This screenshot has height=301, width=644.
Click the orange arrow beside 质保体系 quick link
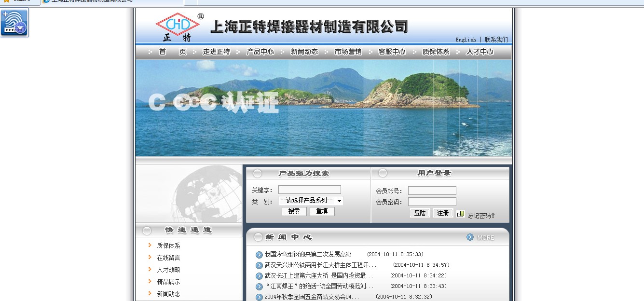pyautogui.click(x=150, y=245)
